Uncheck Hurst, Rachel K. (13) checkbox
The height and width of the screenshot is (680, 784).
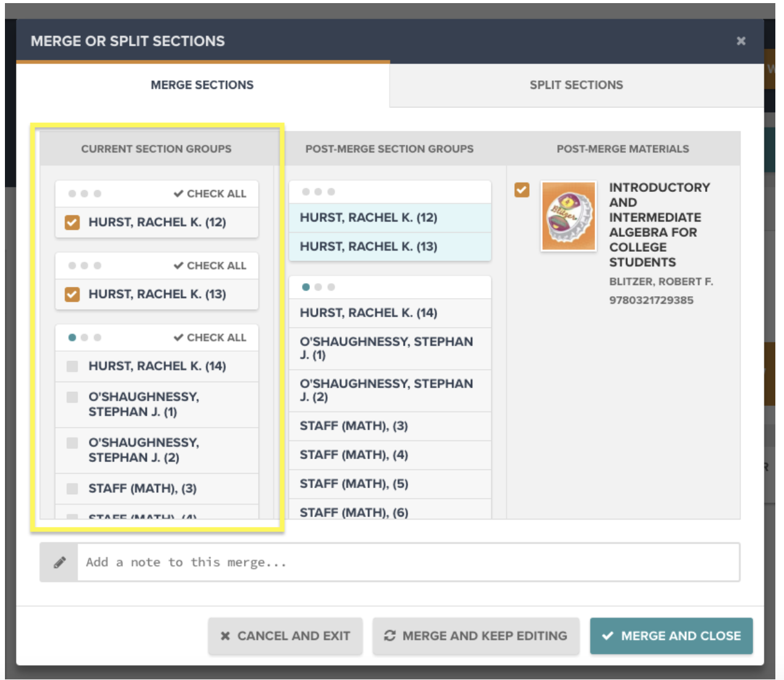coord(72,294)
